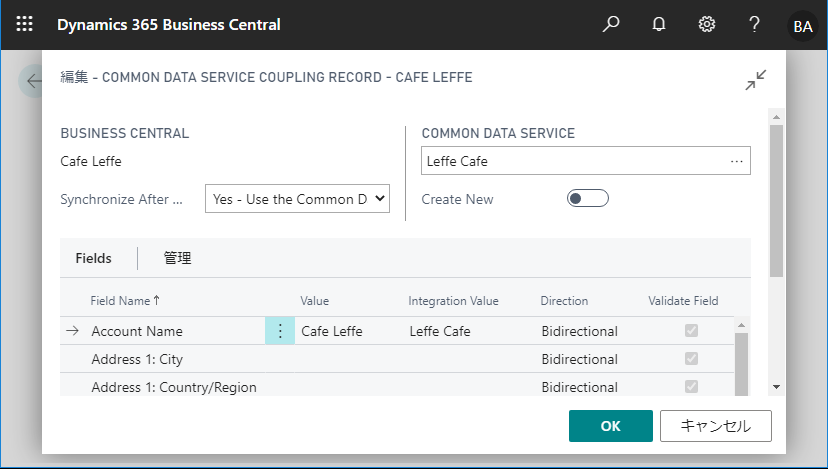Click the キャンセル button

[x=716, y=426]
